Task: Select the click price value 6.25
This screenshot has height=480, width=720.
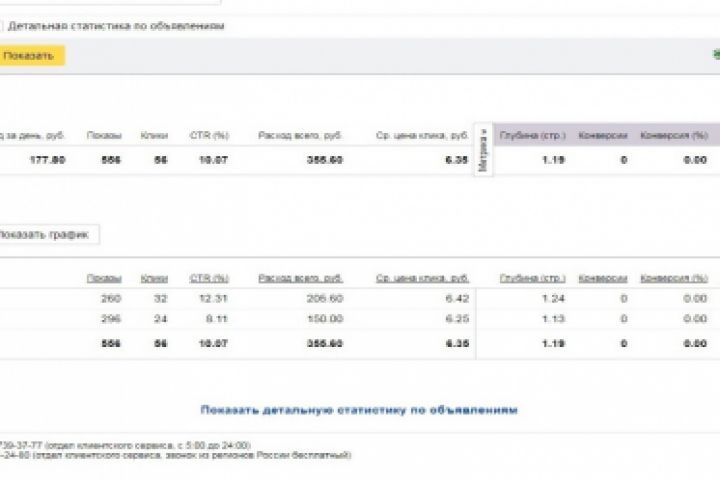Action: point(457,319)
